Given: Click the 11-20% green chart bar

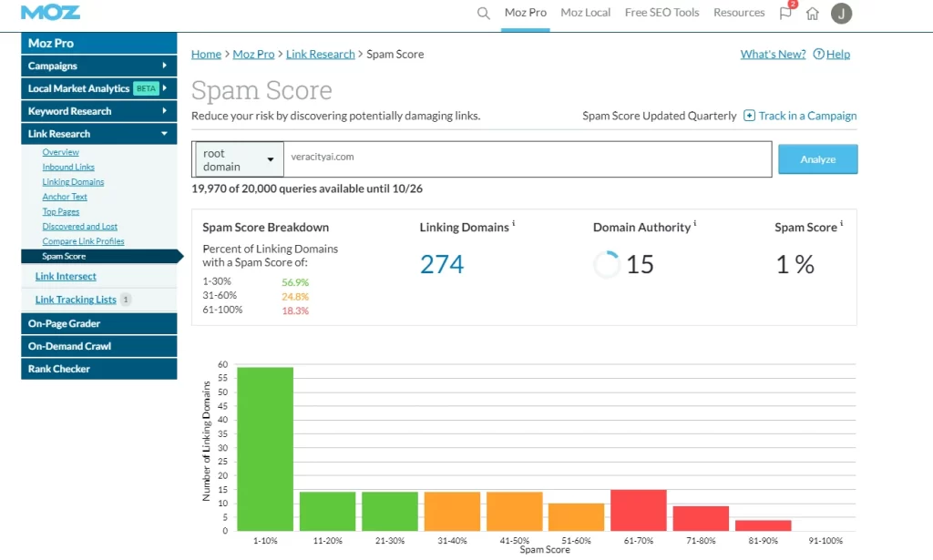Looking at the screenshot, I should click(328, 511).
